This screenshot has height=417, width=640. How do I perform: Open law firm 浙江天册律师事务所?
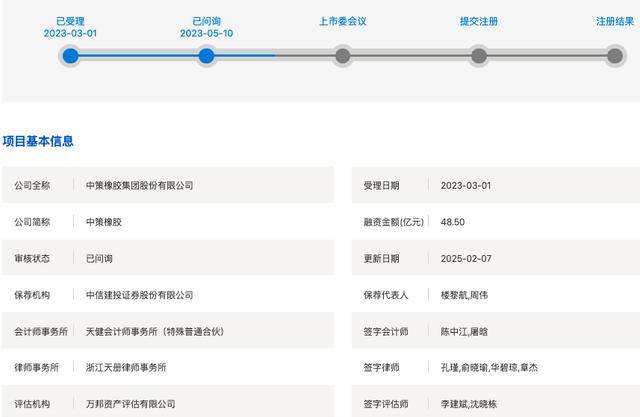[x=133, y=368]
